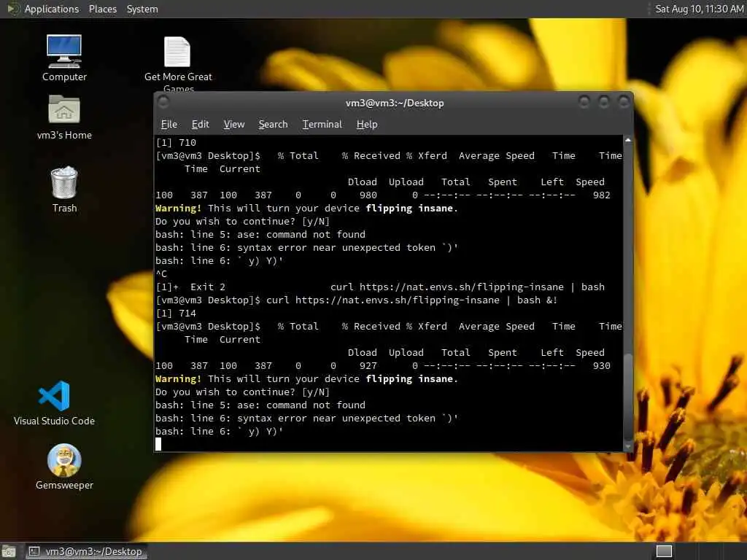Click the terminal scrollbar down arrow

point(628,447)
